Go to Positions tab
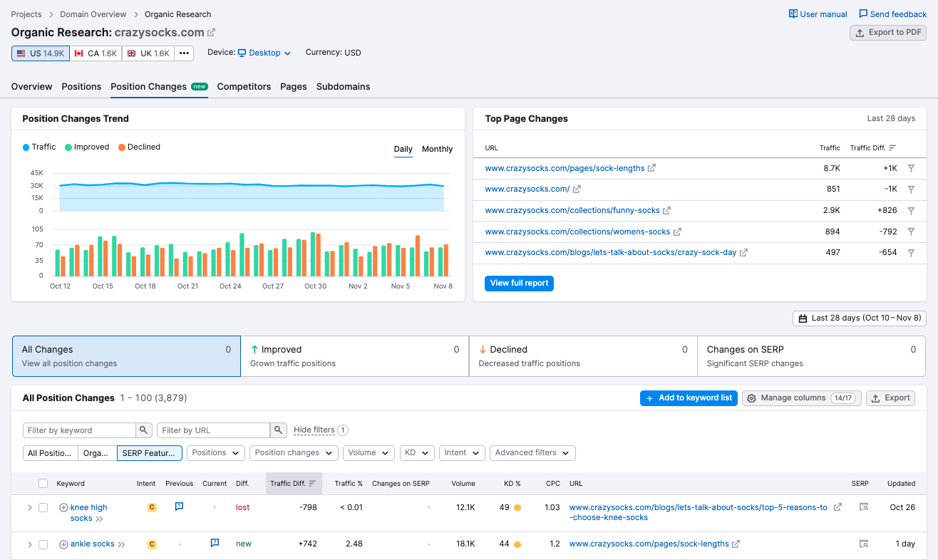The image size is (938, 560). click(x=81, y=86)
